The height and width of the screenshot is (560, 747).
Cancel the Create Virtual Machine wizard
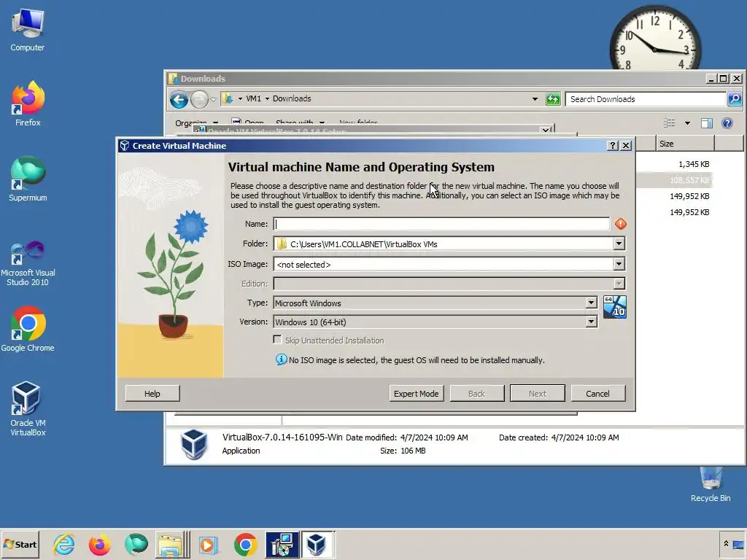pos(598,393)
